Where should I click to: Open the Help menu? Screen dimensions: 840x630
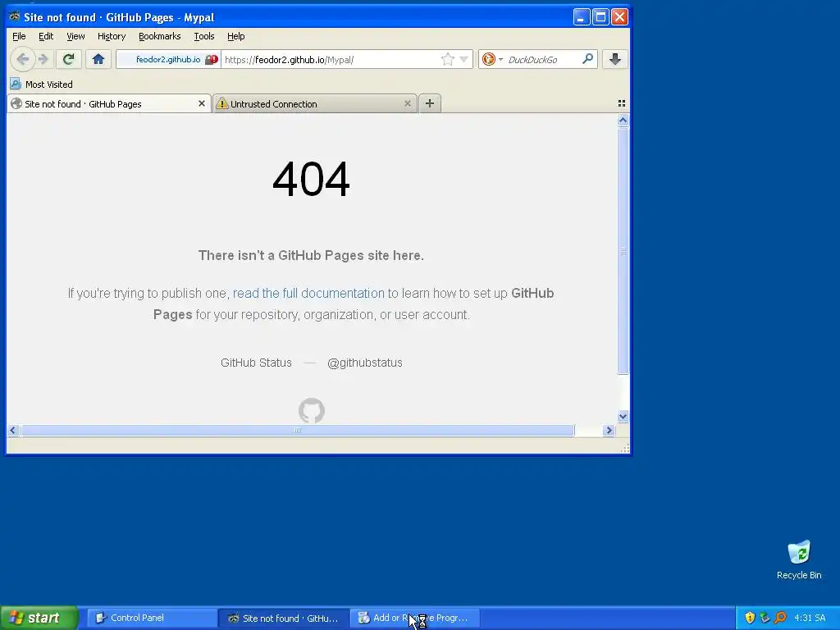pos(235,36)
